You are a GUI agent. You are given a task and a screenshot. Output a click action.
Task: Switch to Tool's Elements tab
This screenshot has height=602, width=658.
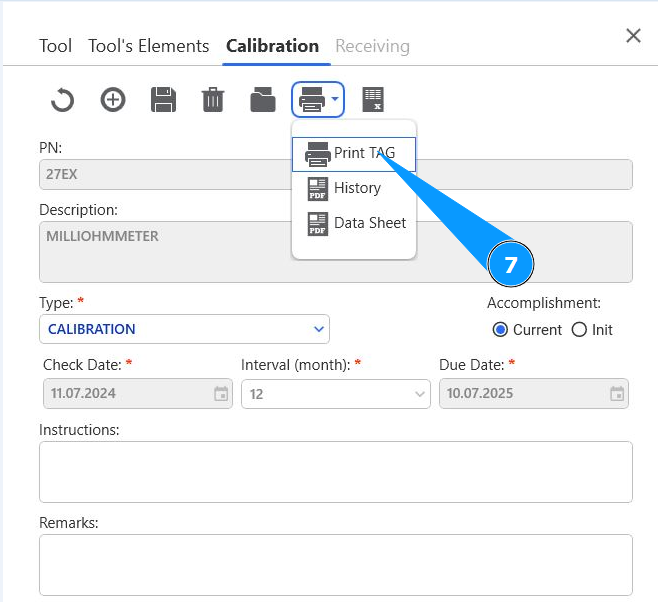148,46
